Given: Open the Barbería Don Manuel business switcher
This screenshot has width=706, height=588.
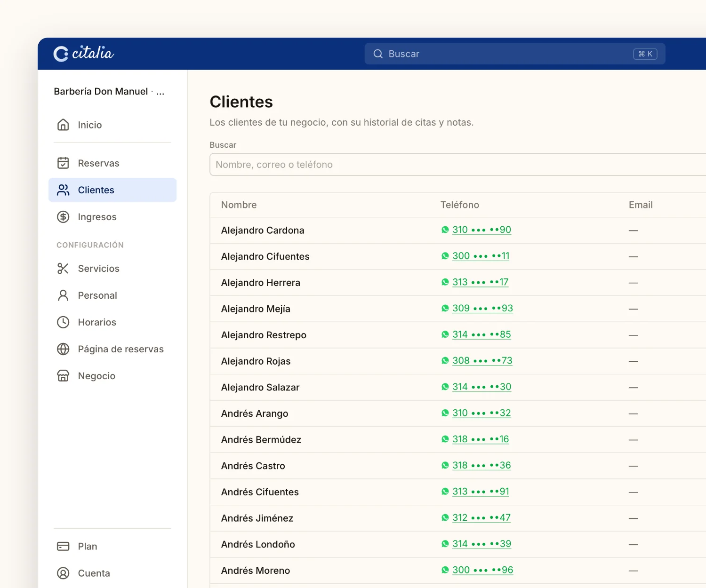Looking at the screenshot, I should tap(109, 91).
